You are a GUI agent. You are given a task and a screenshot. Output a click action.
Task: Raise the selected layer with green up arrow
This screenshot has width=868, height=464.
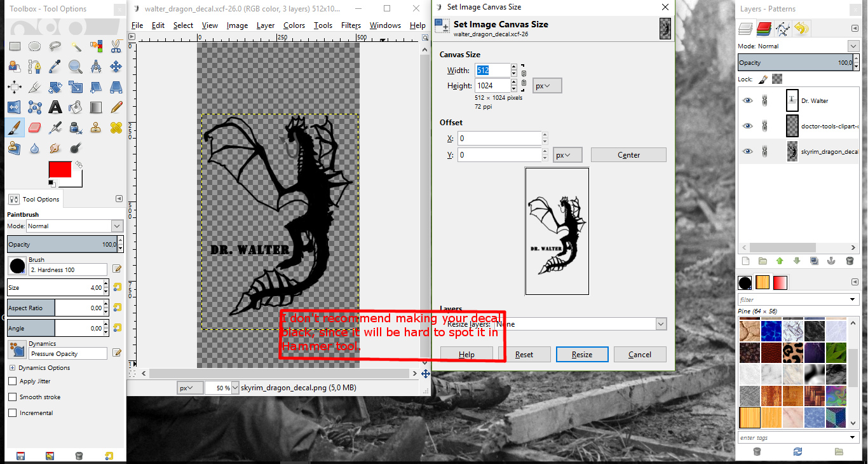(780, 261)
